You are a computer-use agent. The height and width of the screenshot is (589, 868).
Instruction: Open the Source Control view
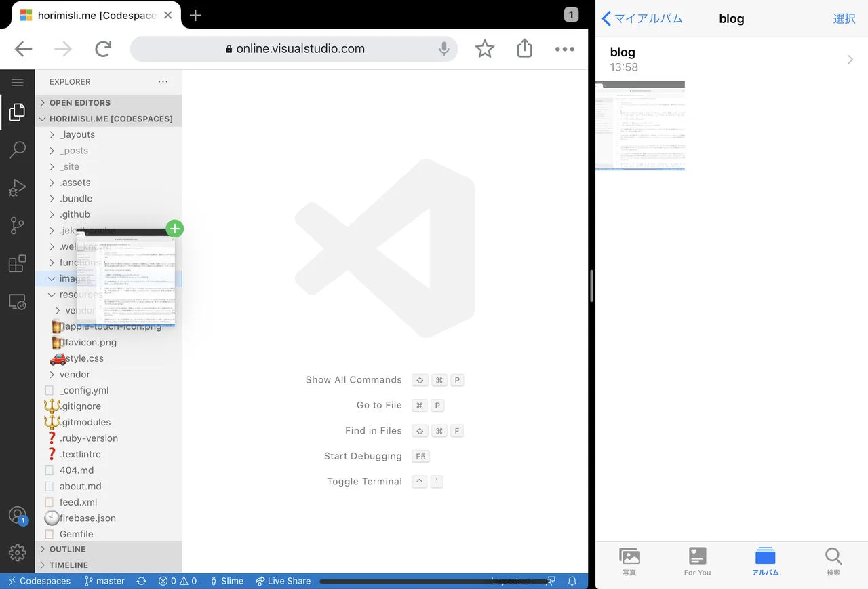[x=17, y=226]
